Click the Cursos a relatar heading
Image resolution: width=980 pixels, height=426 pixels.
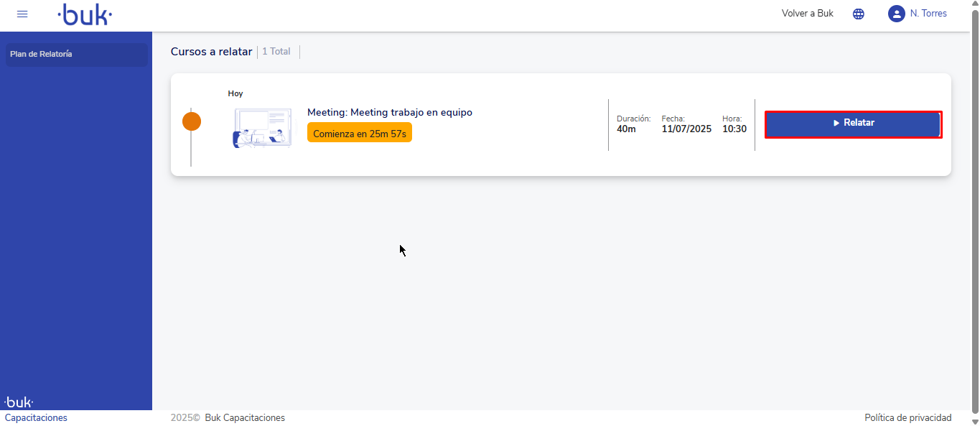point(211,52)
